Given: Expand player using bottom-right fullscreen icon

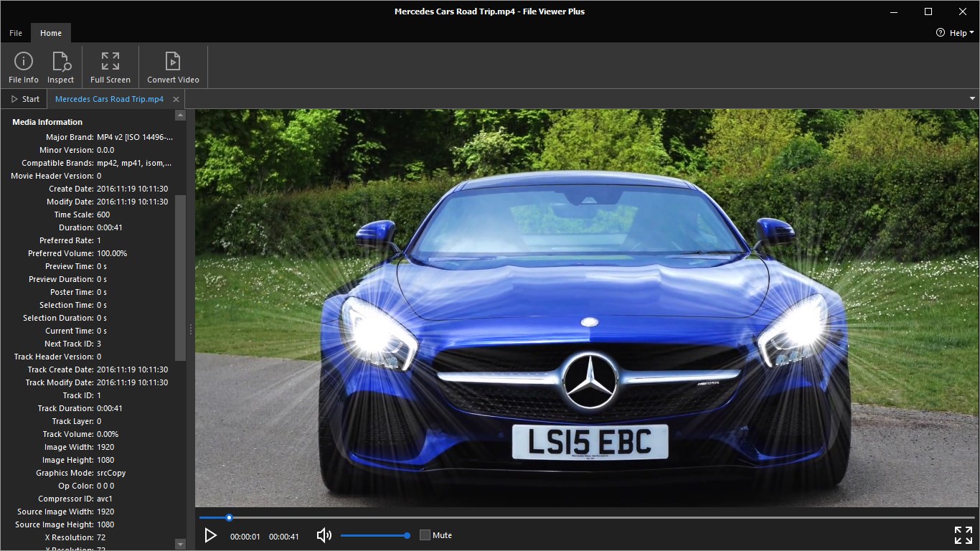Looking at the screenshot, I should [963, 535].
